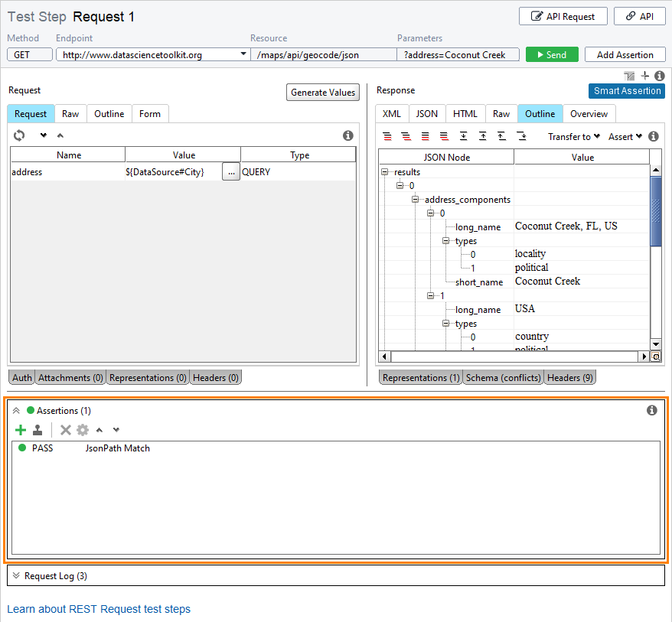Open the Assert dropdown menu
Viewport: 672px width, 622px height.
(625, 137)
